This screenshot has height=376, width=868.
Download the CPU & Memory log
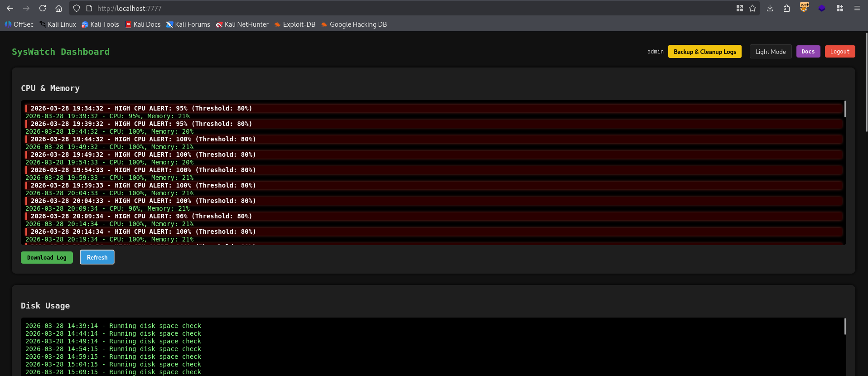click(x=47, y=257)
